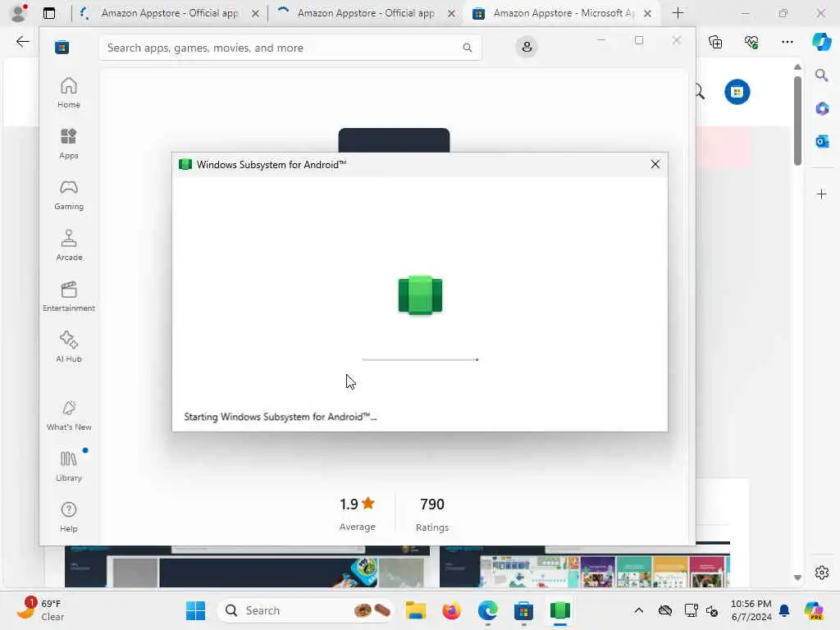The height and width of the screenshot is (630, 840).
Task: Open the Store user account icon
Action: click(527, 47)
